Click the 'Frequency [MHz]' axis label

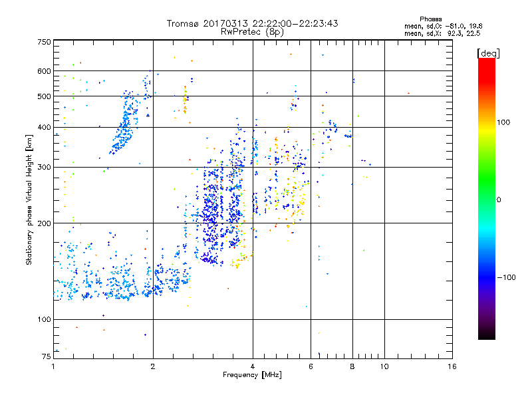(x=252, y=375)
